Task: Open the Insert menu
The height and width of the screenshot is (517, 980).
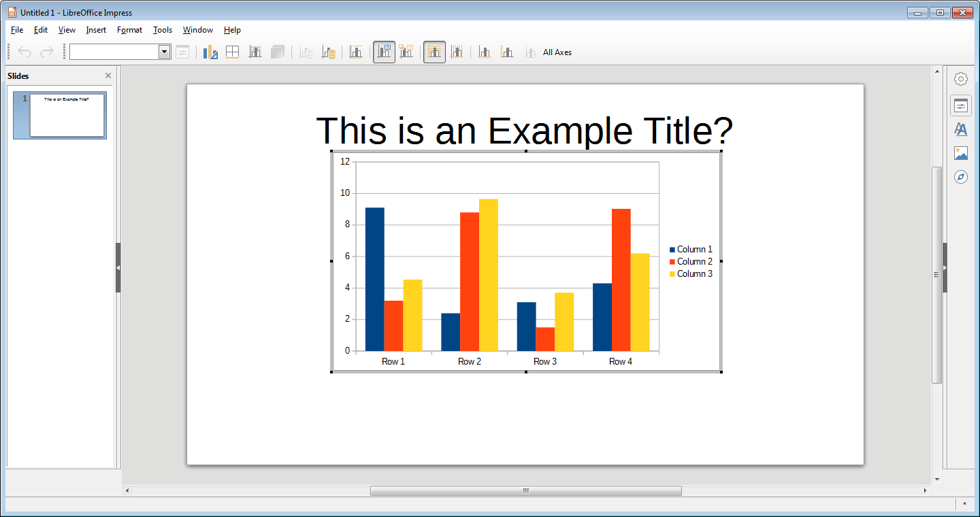Action: coord(96,30)
